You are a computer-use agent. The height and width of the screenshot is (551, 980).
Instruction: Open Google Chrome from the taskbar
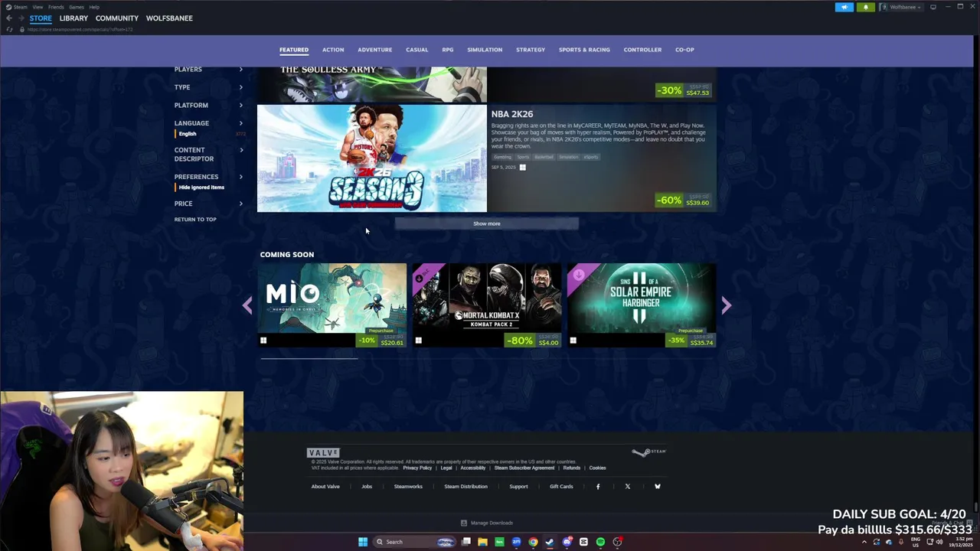533,542
